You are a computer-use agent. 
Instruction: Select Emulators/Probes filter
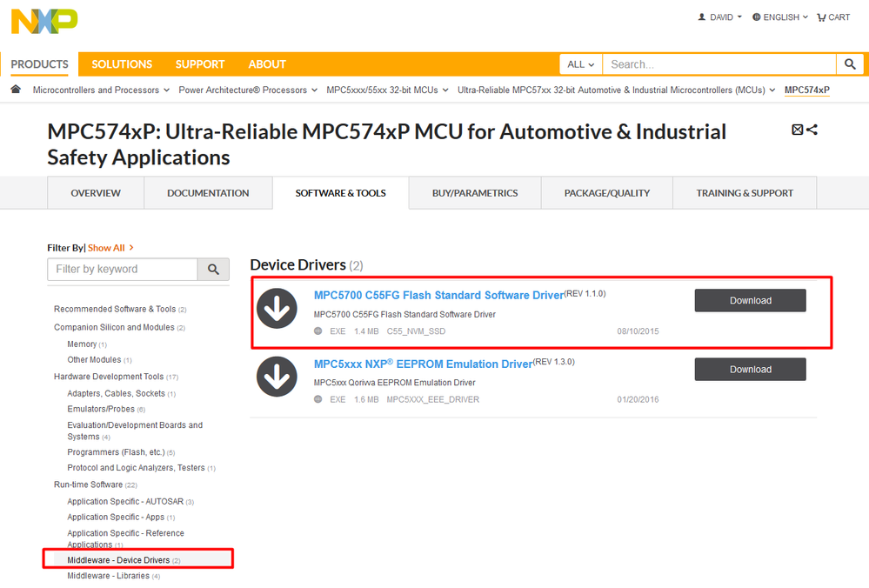click(106, 409)
